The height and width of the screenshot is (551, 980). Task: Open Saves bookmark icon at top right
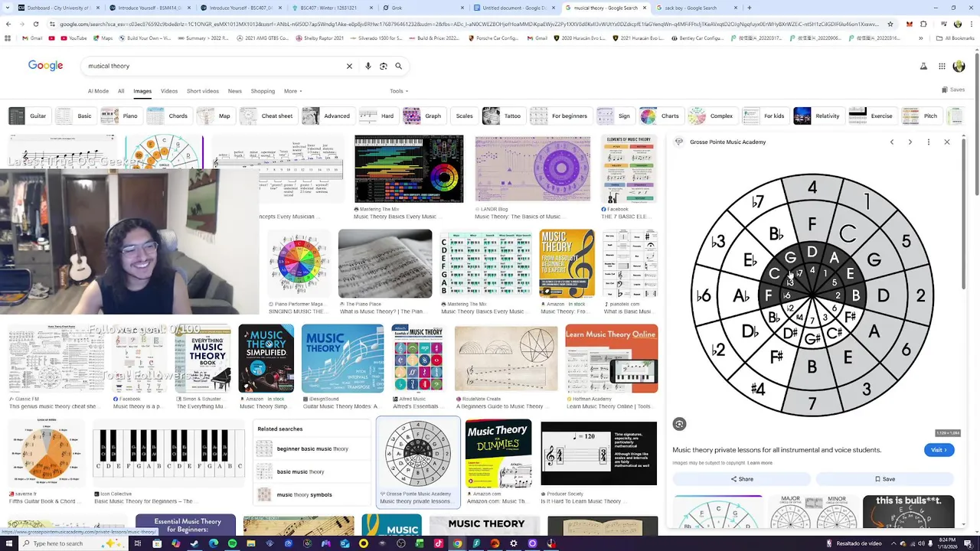click(953, 90)
